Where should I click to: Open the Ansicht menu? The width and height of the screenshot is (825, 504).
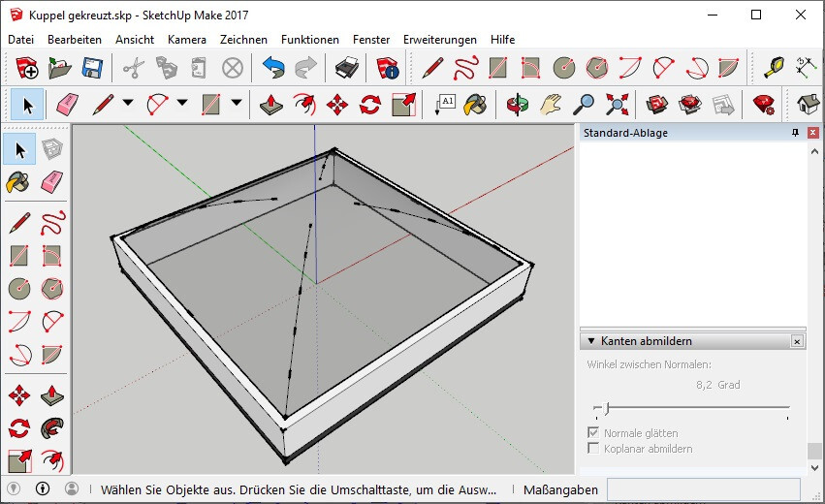135,40
